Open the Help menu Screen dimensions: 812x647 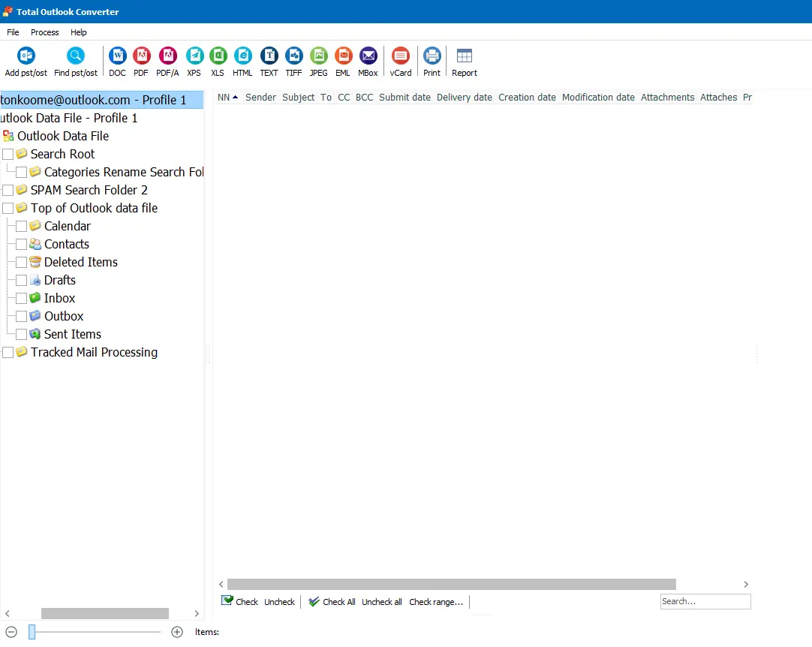click(x=78, y=32)
